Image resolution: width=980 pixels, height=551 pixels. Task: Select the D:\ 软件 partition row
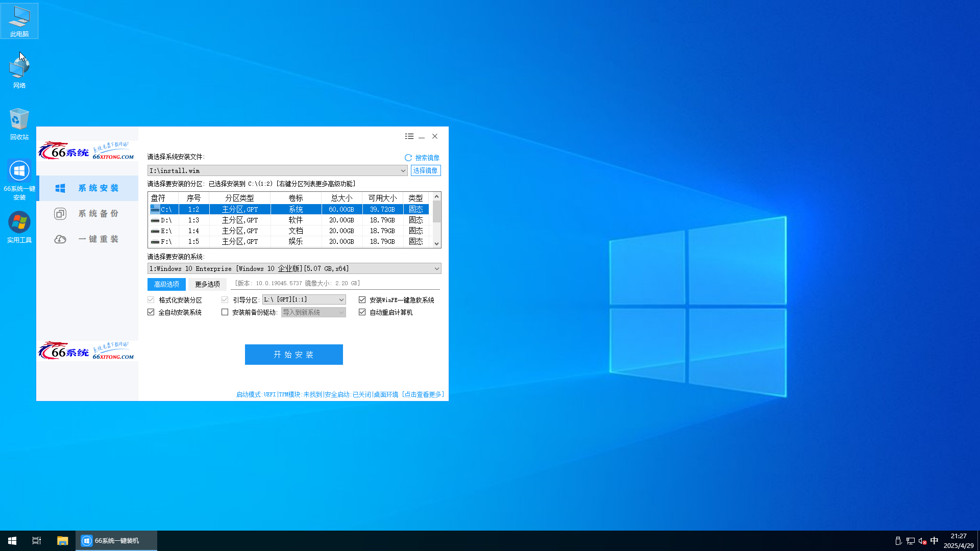[288, 220]
